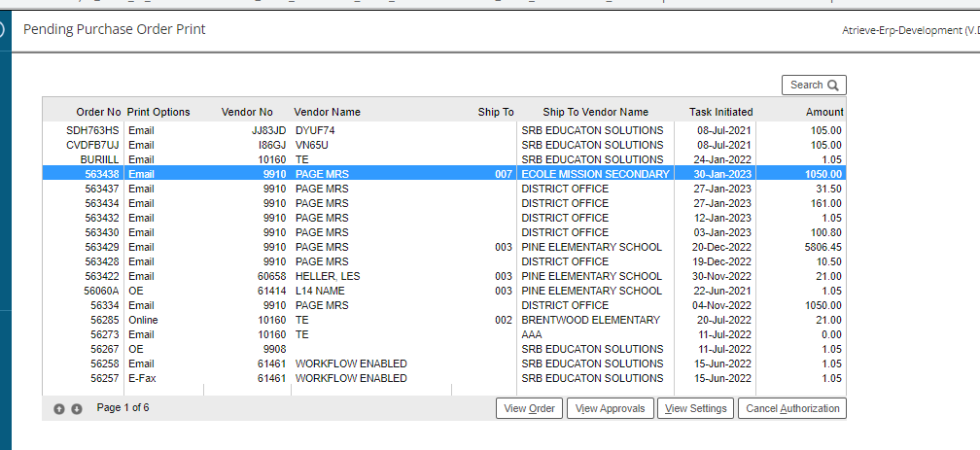Sort by the Print Options column header

coord(158,112)
